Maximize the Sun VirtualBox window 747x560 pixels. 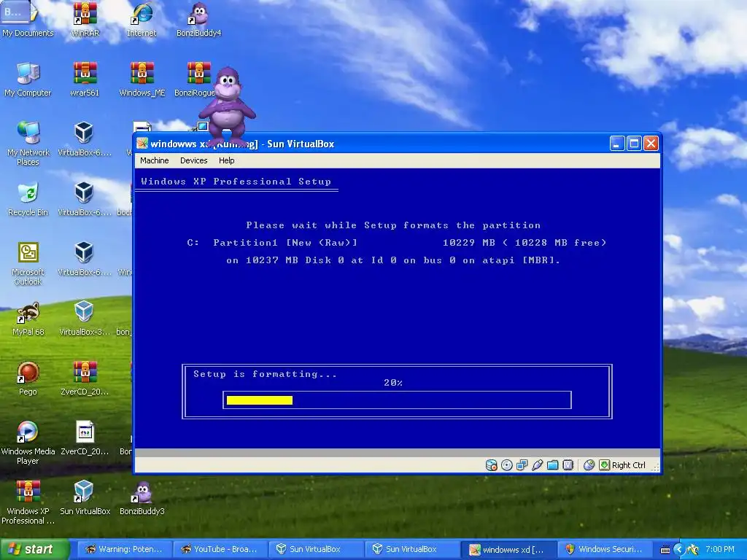pyautogui.click(x=634, y=144)
